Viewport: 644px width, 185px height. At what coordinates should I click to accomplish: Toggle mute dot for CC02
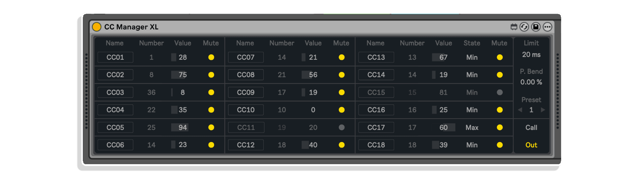click(211, 75)
